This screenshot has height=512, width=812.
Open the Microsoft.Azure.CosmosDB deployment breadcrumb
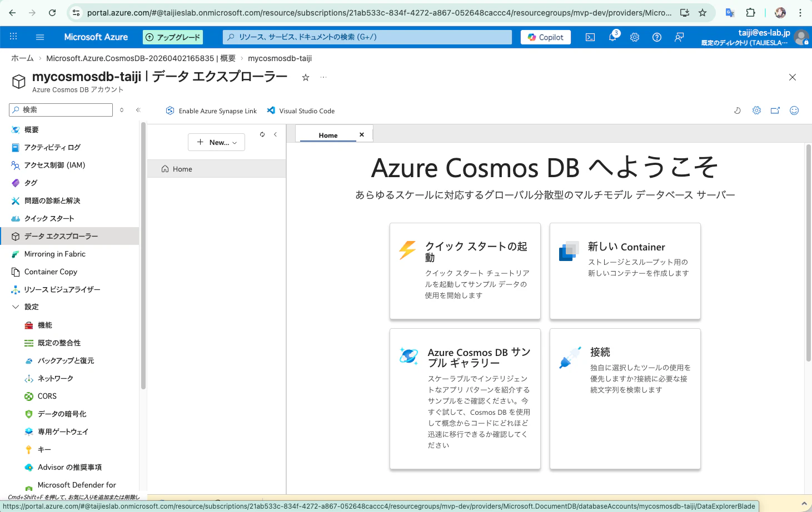point(141,58)
